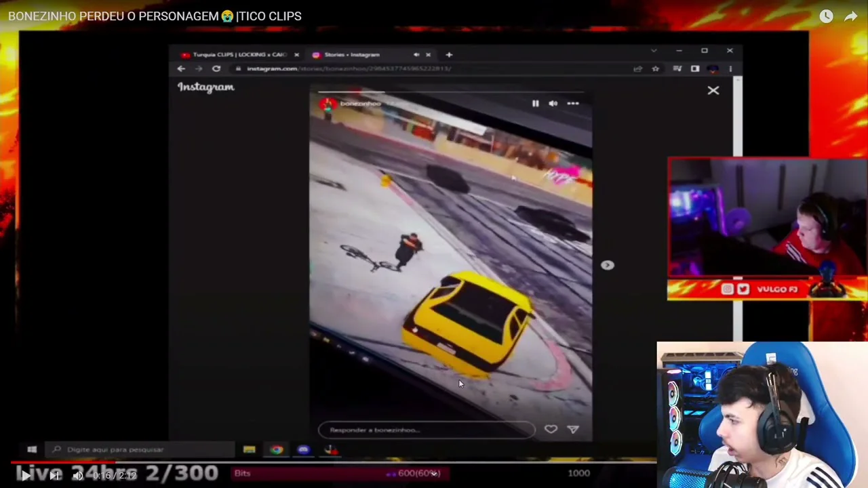Open the Chrome three-dot menu
Viewport: 868px width, 488px height.
click(730, 68)
